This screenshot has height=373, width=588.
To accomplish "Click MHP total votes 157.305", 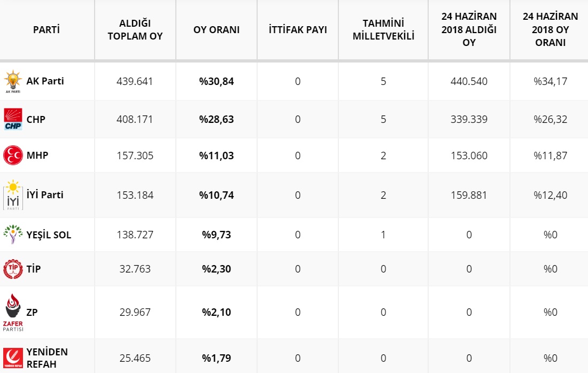I will (135, 156).
